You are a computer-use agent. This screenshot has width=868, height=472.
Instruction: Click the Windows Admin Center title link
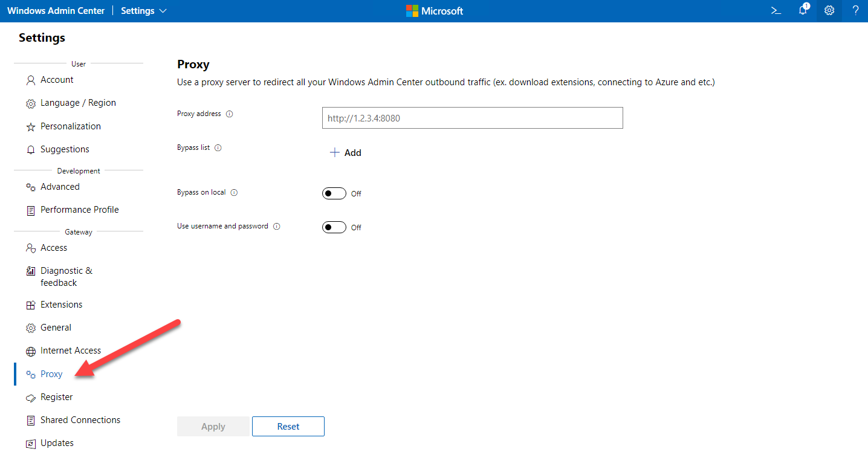pos(56,11)
